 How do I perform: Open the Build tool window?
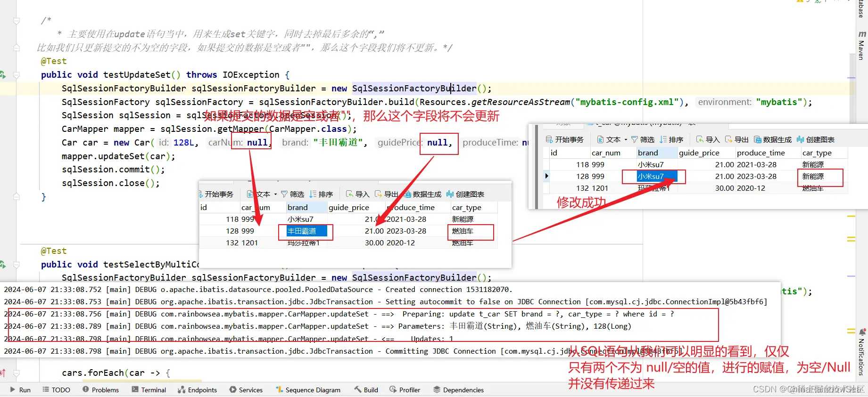point(366,390)
